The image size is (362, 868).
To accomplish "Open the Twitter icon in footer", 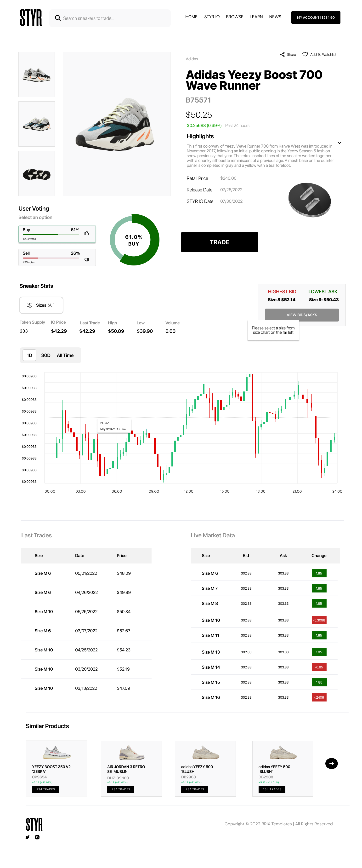I will click(28, 837).
